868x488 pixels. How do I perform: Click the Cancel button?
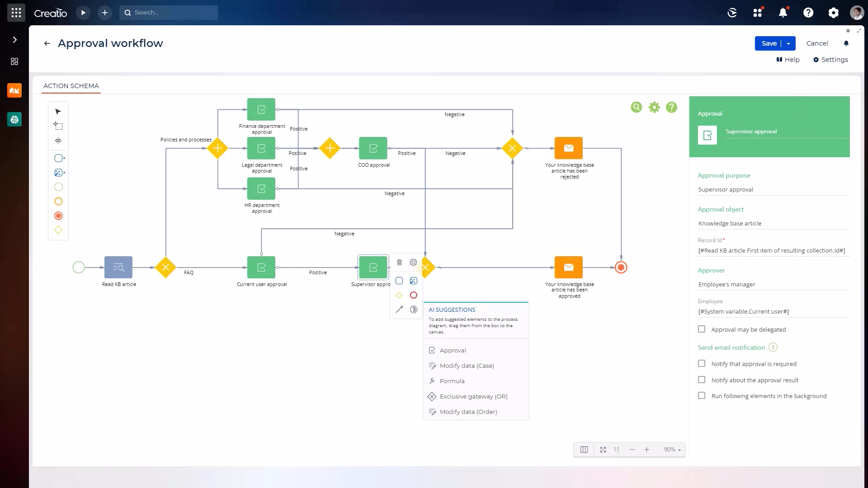817,43
